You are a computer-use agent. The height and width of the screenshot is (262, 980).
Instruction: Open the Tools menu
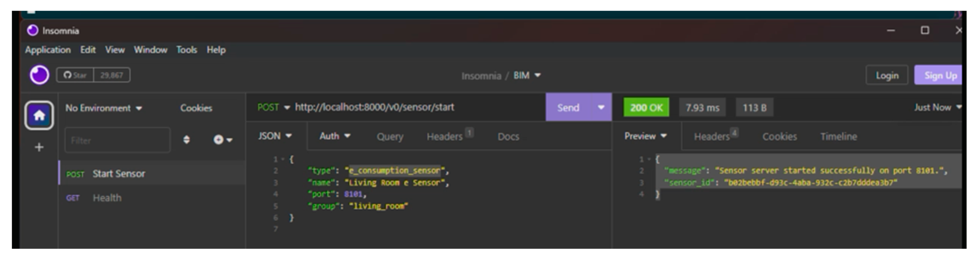pos(186,50)
